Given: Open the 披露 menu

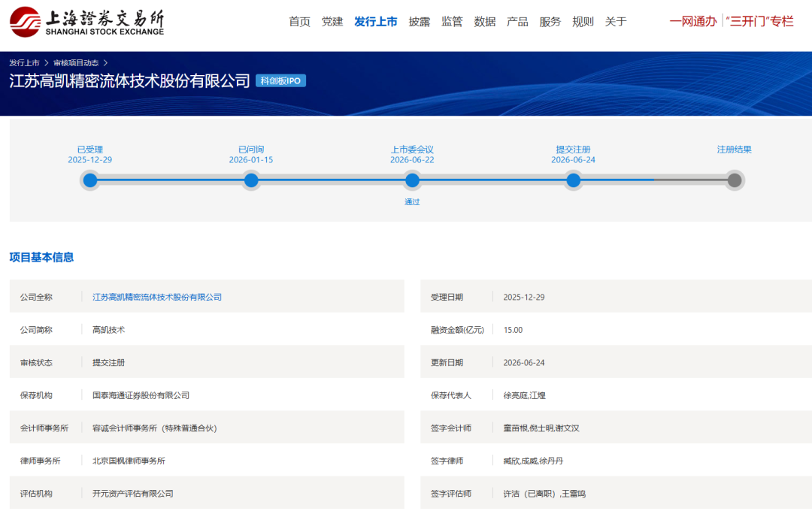Looking at the screenshot, I should [x=419, y=22].
